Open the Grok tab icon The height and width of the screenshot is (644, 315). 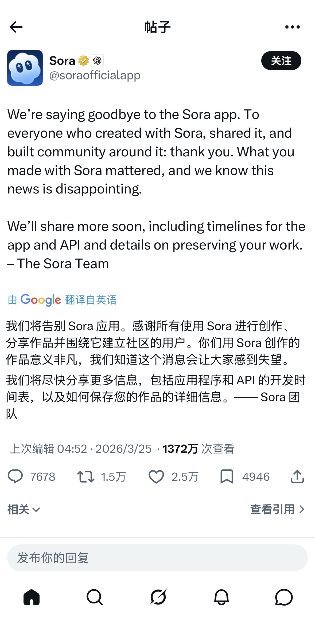(x=158, y=597)
